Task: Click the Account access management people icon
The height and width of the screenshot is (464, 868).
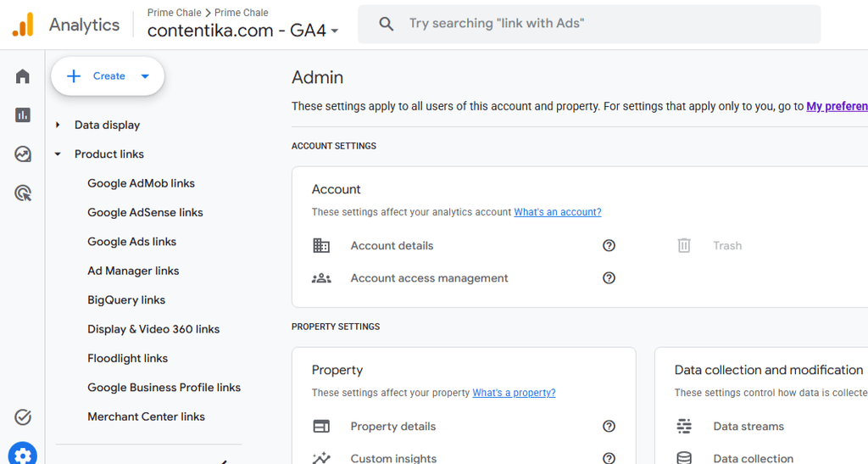Action: pos(321,278)
